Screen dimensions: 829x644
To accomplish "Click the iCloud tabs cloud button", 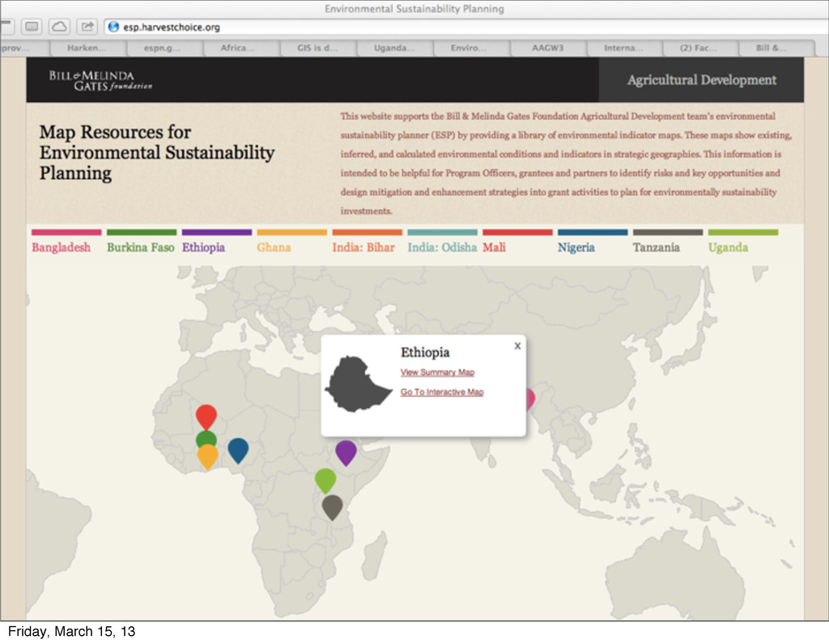I will pos(59,27).
